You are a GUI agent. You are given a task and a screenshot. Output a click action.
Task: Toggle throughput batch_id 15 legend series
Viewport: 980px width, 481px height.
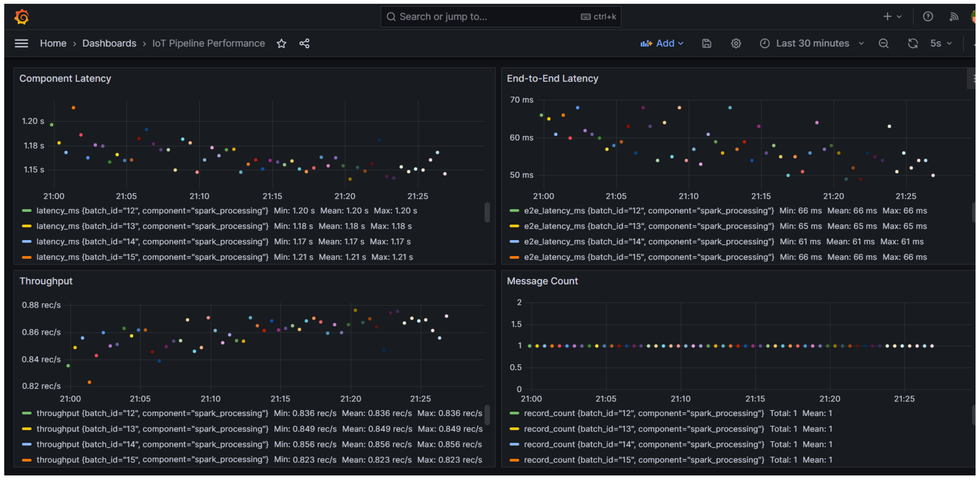152,460
